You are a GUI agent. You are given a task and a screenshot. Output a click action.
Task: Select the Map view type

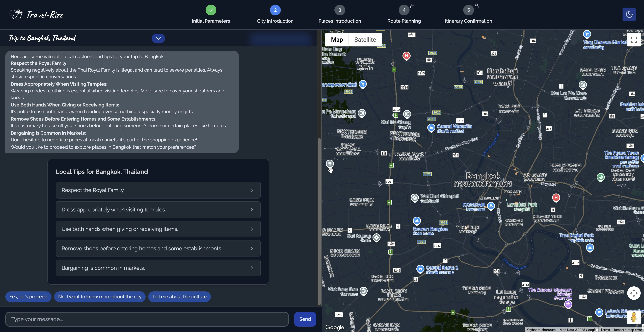coord(337,40)
